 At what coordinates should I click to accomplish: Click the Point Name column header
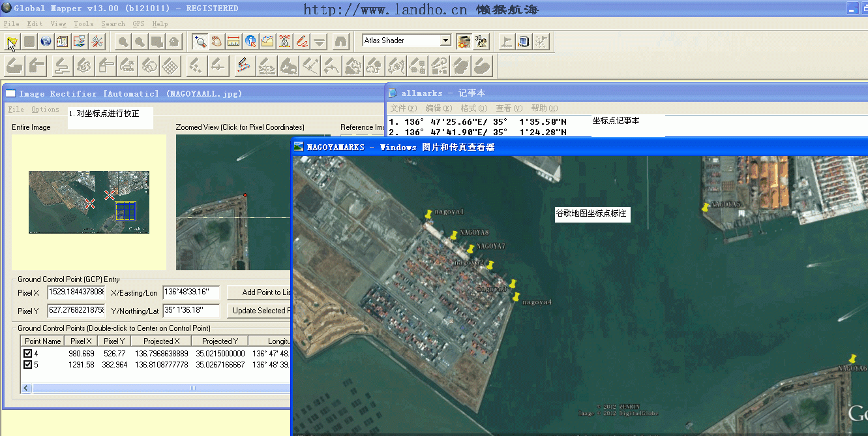[43, 341]
